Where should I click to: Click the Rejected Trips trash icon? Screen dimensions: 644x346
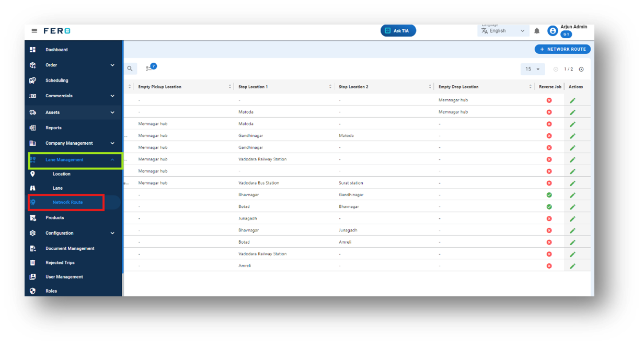tap(32, 262)
